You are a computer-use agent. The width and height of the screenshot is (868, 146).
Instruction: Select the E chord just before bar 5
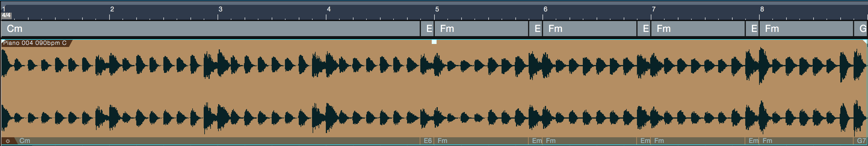tap(427, 29)
